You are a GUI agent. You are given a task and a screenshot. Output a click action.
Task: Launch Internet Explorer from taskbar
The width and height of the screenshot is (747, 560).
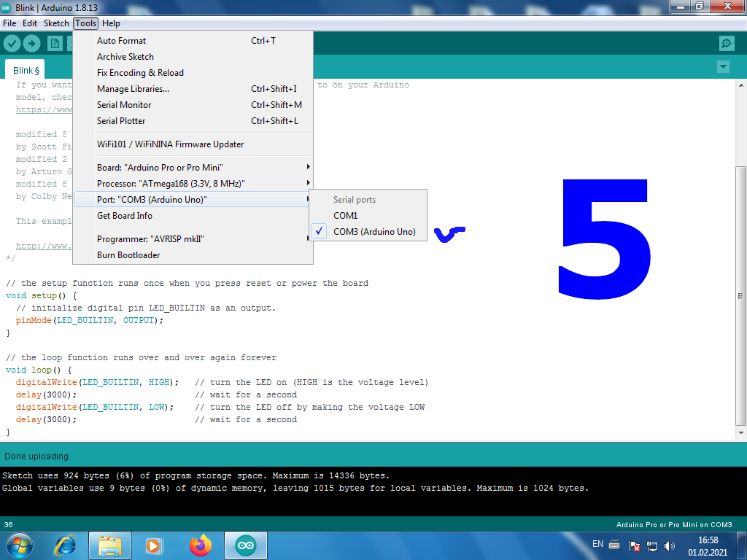click(65, 545)
